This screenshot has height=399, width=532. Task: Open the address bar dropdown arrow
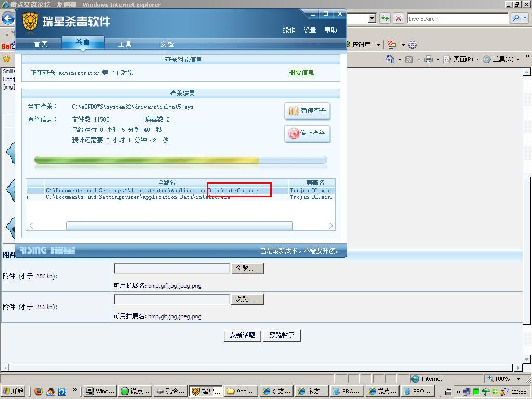pyautogui.click(x=372, y=18)
